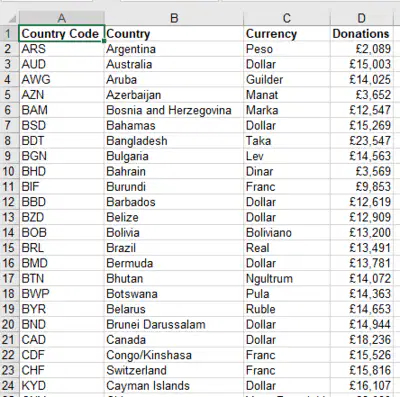Image resolution: width=400 pixels, height=397 pixels.
Task: Click the Donations header cell
Action: tap(362, 34)
